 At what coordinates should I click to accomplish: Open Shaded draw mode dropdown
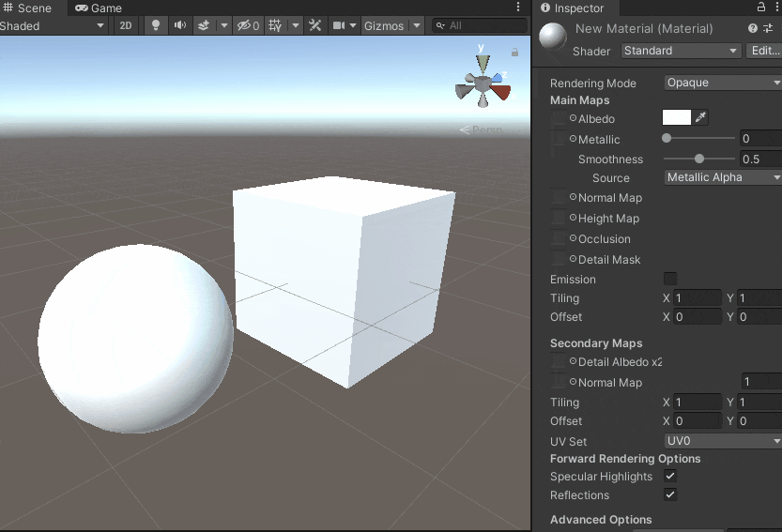click(x=53, y=25)
